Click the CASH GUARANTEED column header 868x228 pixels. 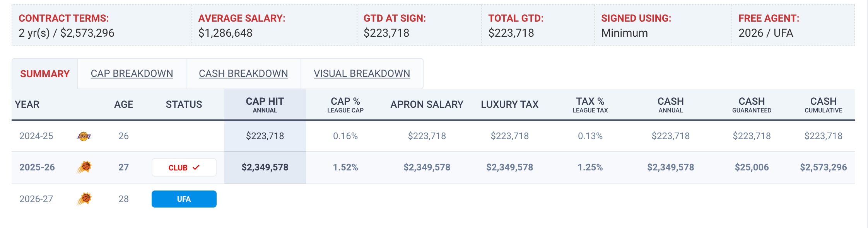(752, 105)
